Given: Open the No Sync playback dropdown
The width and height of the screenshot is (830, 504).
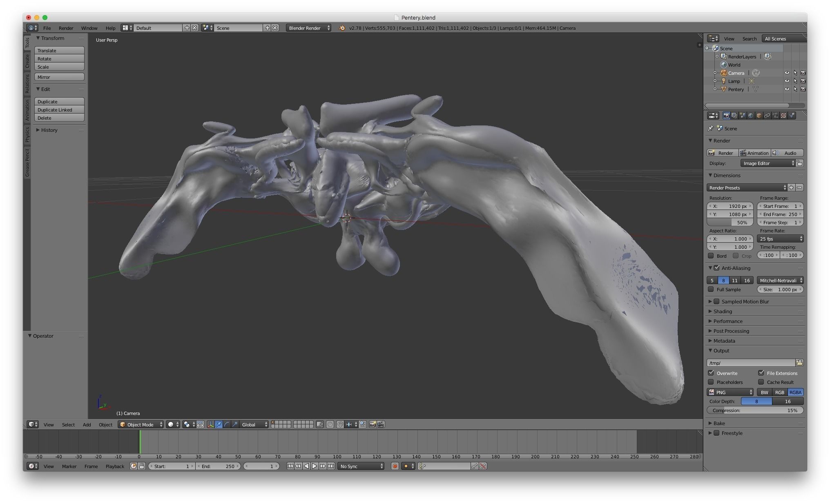Looking at the screenshot, I should click(361, 466).
